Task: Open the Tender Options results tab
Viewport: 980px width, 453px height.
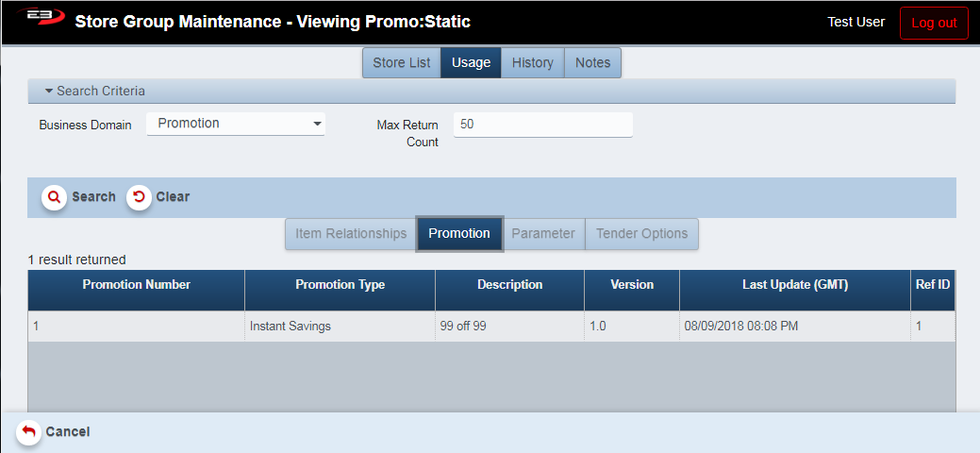Action: pyautogui.click(x=642, y=234)
